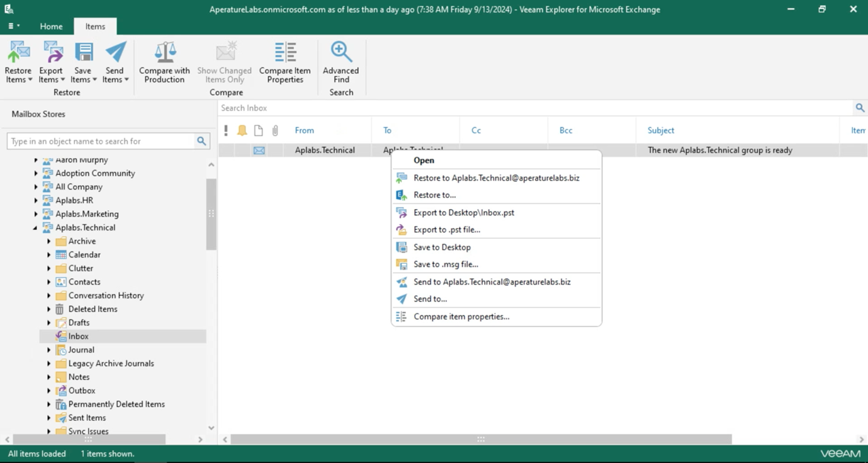Screen dimensions: 868x463
Task: Sort by From column header
Action: 304,130
